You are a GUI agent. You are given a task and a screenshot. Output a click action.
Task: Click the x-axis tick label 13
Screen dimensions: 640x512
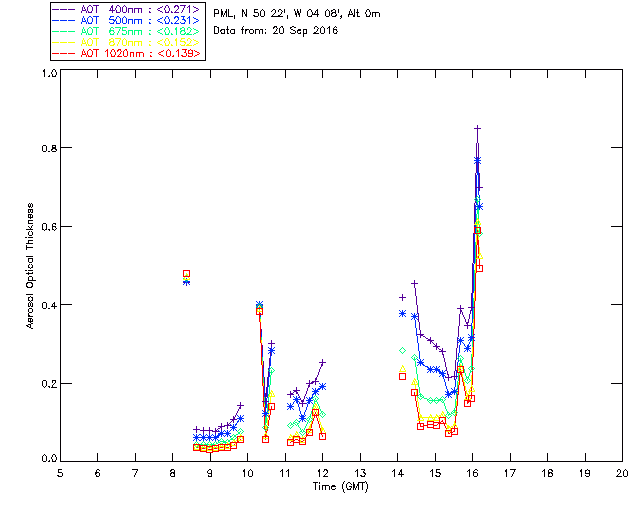coord(360,473)
